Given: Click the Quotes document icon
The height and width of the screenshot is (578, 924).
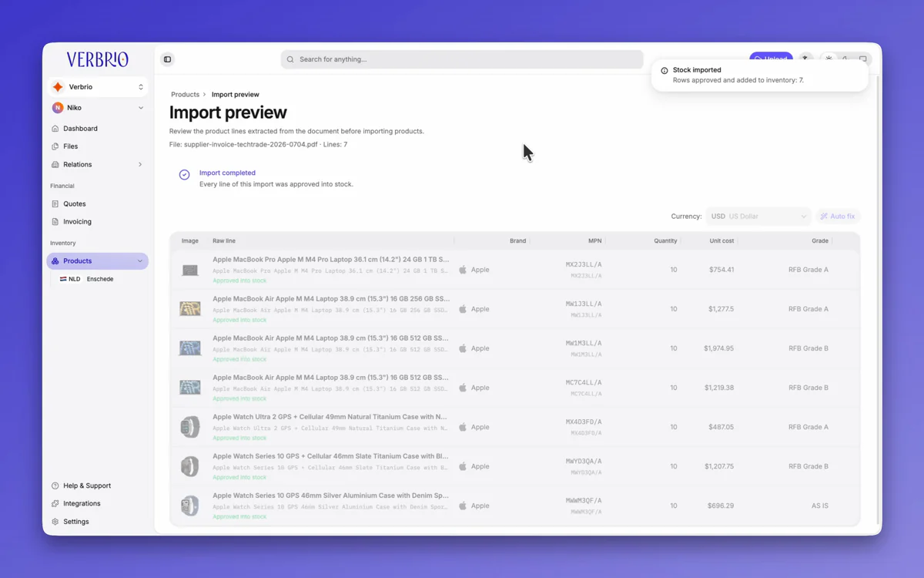Looking at the screenshot, I should pos(55,204).
